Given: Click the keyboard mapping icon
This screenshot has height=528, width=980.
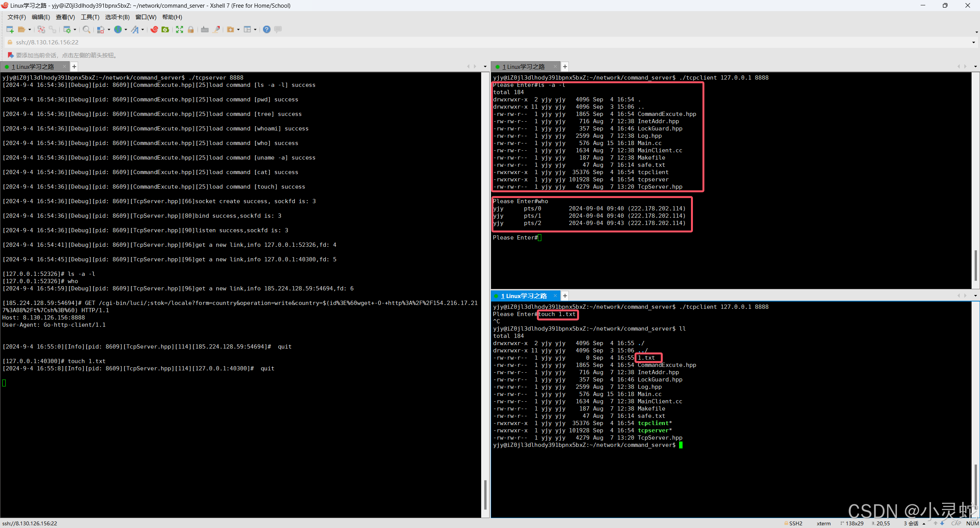Looking at the screenshot, I should (x=205, y=29).
